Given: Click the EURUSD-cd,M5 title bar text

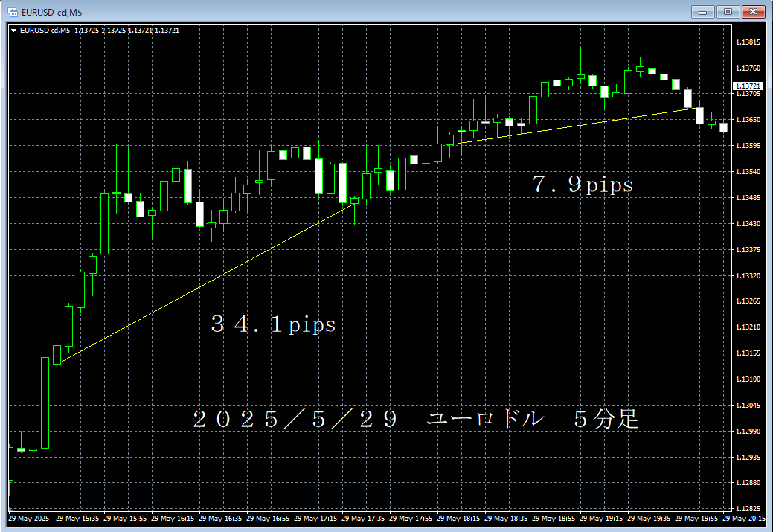Looking at the screenshot, I should click(52, 11).
